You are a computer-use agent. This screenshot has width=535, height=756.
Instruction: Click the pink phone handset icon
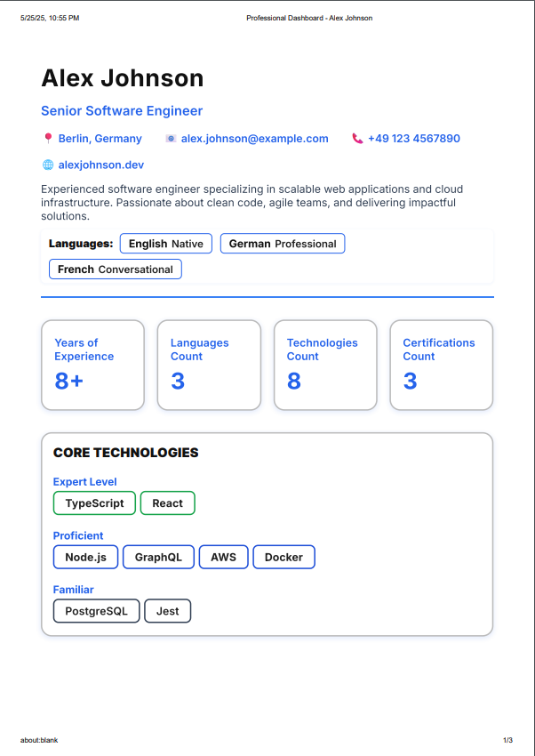357,139
